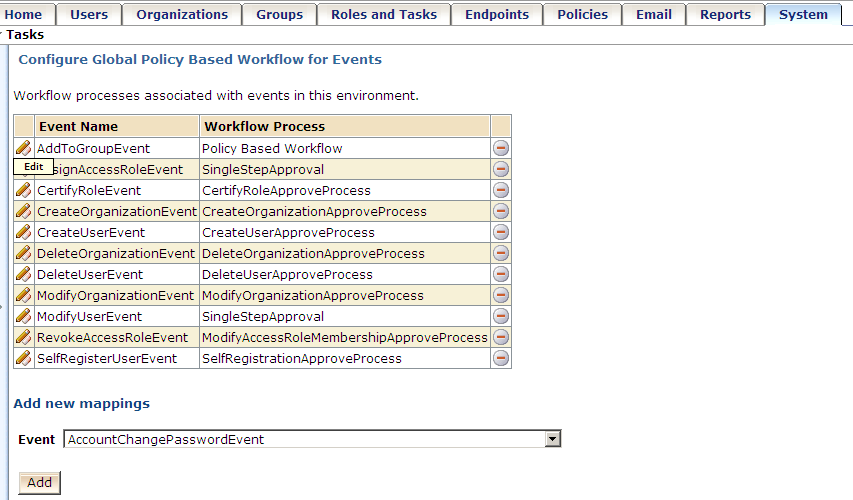Go to the Policies tab
Viewport: 853px width, 500px height.
point(582,15)
